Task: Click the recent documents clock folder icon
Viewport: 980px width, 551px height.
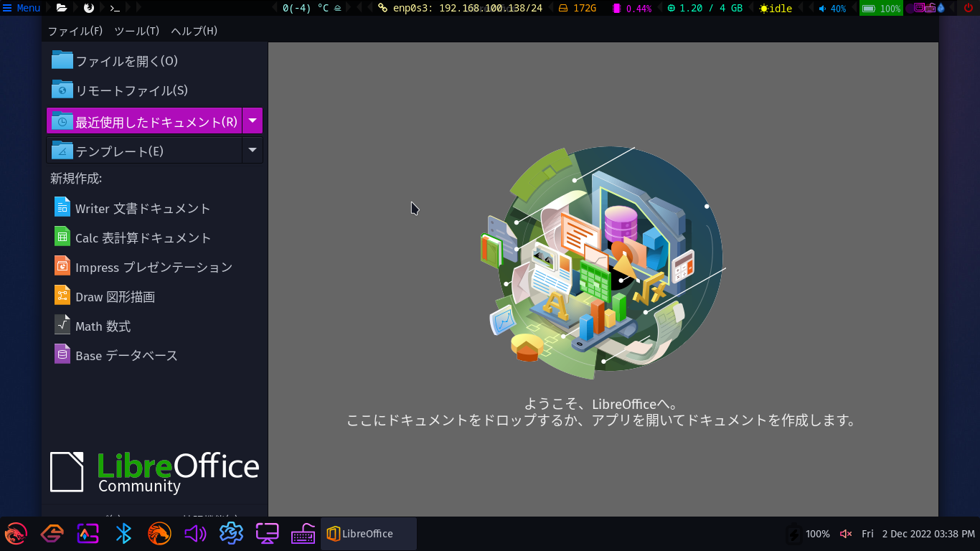Action: pos(62,120)
